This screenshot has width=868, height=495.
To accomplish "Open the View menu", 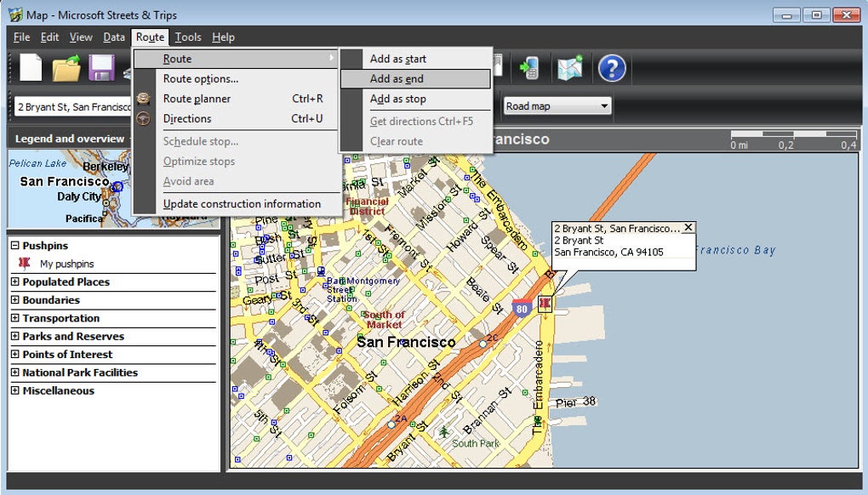I will click(x=81, y=37).
